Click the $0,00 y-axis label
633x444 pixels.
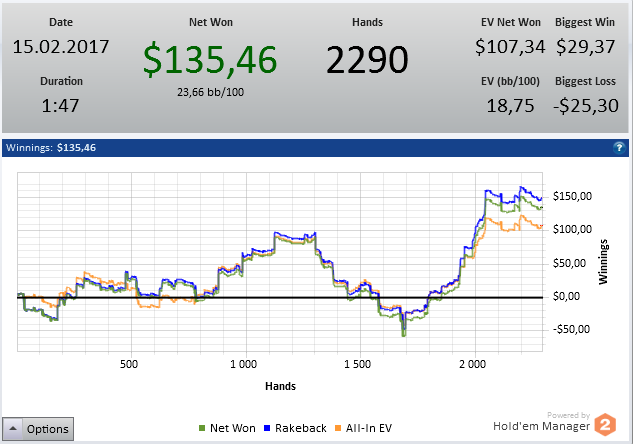click(566, 296)
